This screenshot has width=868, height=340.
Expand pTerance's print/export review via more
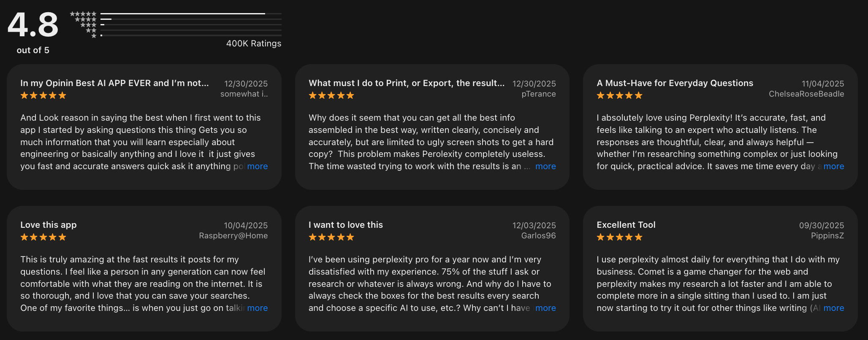(545, 166)
